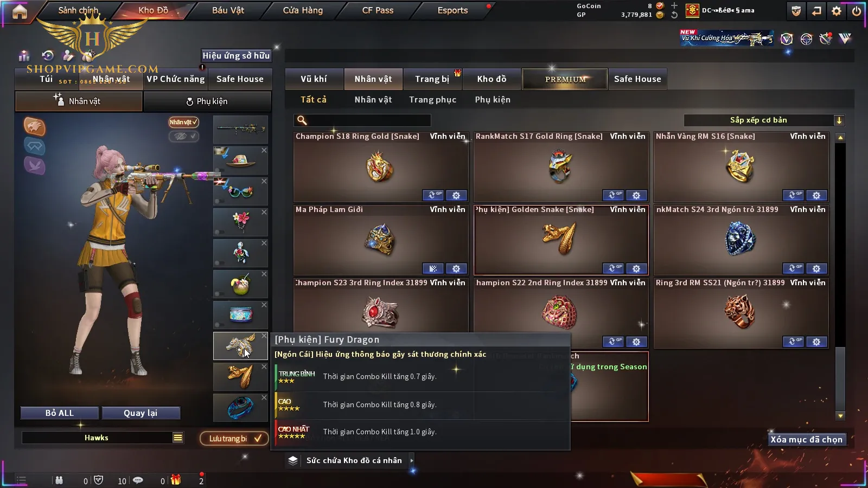This screenshot has width=868, height=488.
Task: Open the Báu Vật menu tab
Action: (x=228, y=10)
